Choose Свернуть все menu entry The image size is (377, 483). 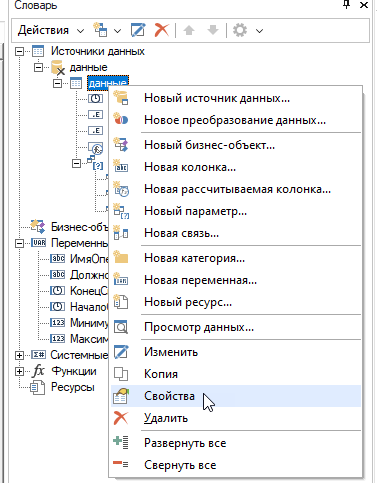point(236,465)
